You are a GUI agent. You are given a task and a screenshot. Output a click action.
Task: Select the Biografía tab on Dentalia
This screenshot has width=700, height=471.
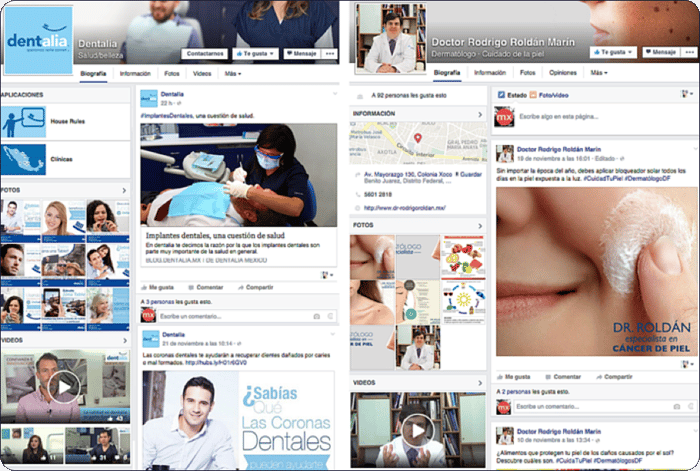93,74
